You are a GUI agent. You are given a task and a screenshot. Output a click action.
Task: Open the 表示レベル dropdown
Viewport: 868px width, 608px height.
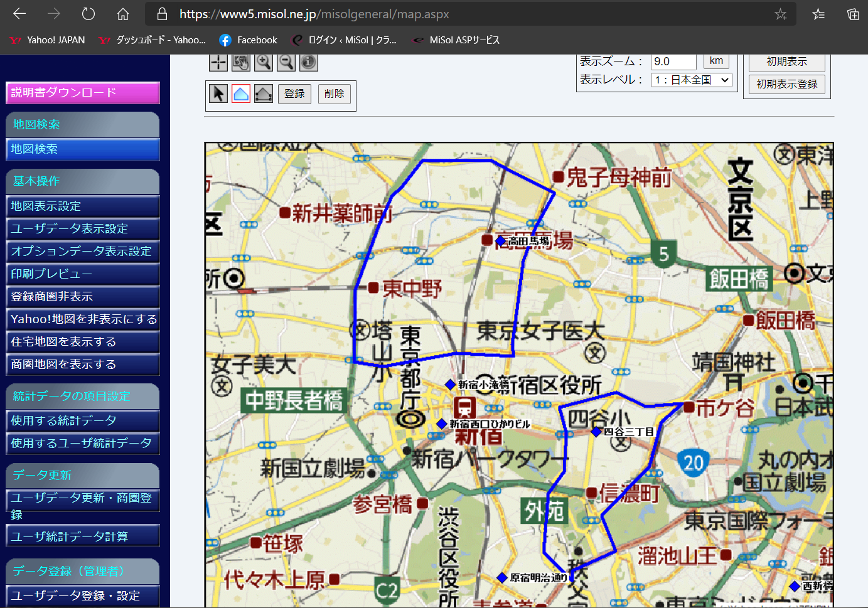[692, 80]
